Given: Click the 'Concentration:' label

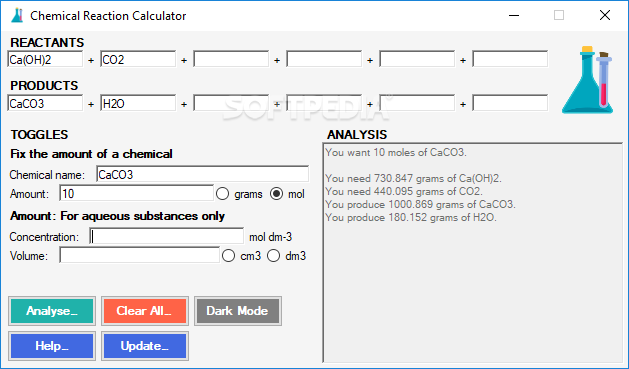Looking at the screenshot, I should click(x=45, y=237).
